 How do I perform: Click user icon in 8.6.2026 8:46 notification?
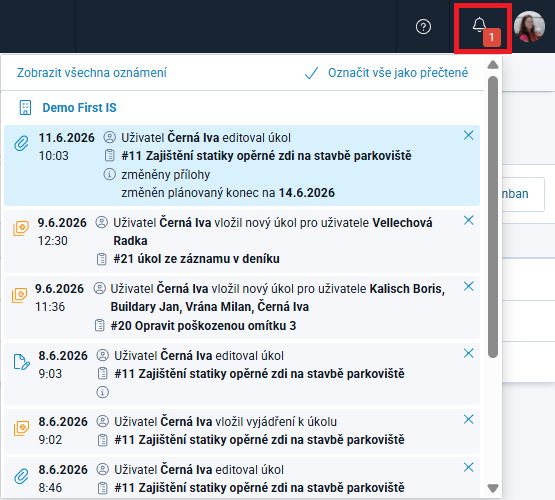coord(103,470)
